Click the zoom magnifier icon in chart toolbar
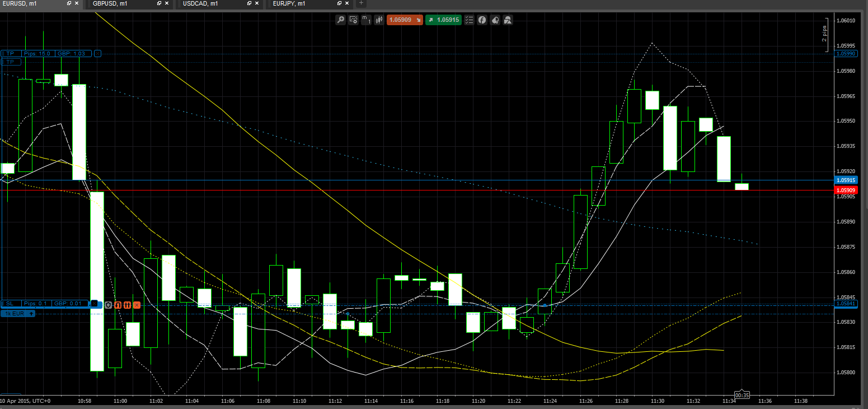 [340, 20]
